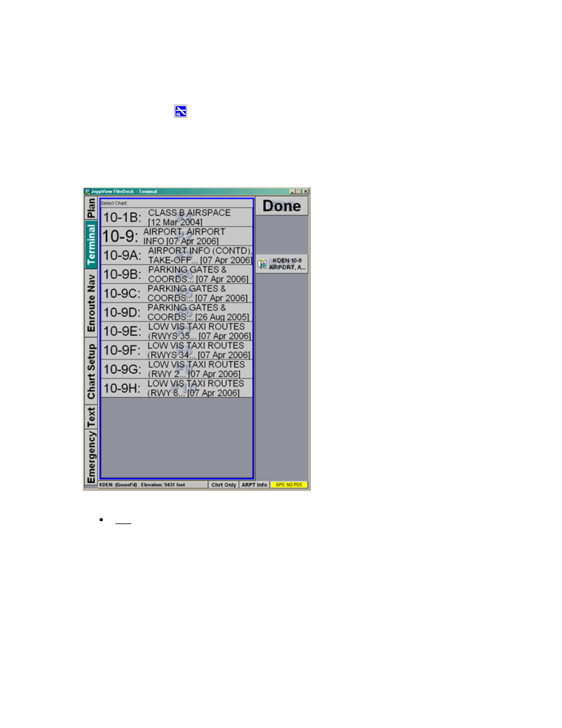Screen dimensions: 562x728
Task: Click the Chrt Only button
Action: pos(224,485)
